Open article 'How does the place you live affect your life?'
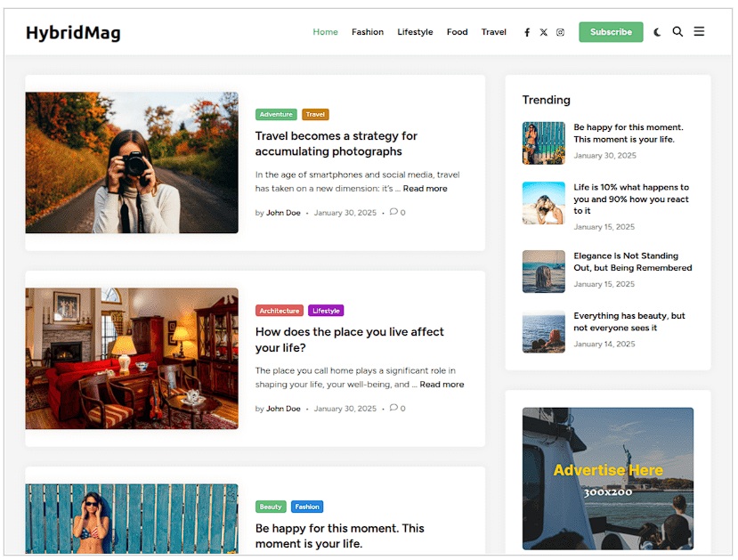Viewport: 738px width, 560px height. [349, 339]
